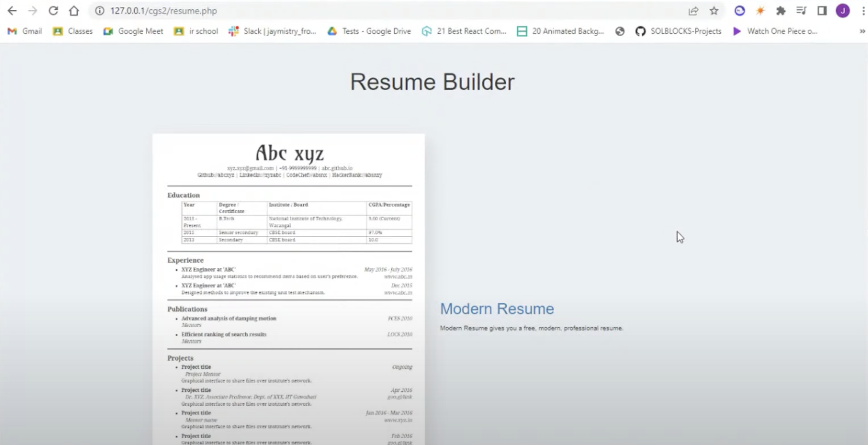Click the share page icon
Screen dimensions: 868x445
pos(693,11)
